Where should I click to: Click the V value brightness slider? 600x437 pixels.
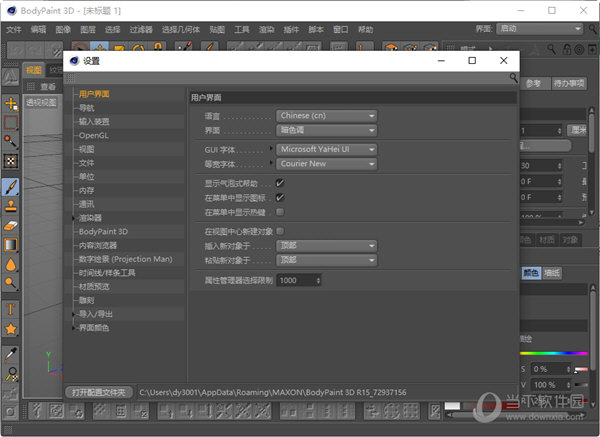pyautogui.click(x=581, y=385)
